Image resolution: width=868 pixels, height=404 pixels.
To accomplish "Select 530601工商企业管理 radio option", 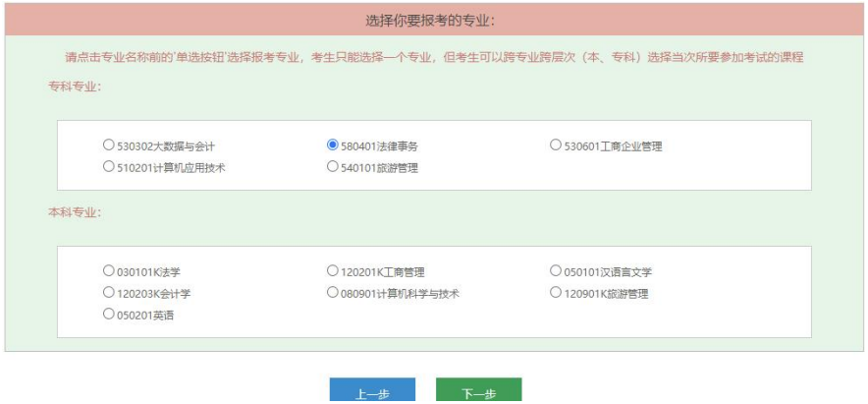I will (x=557, y=145).
